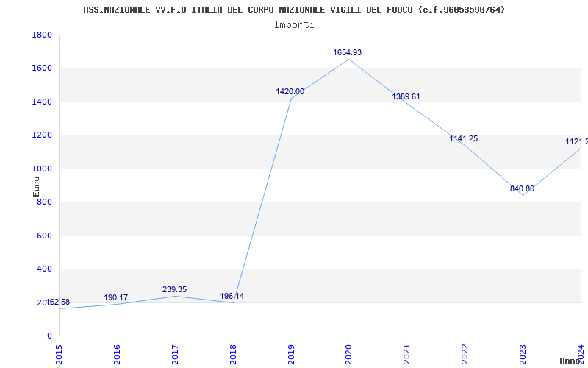Click the chart title with c.f.96053590764
The image size is (588, 368).
point(294,10)
